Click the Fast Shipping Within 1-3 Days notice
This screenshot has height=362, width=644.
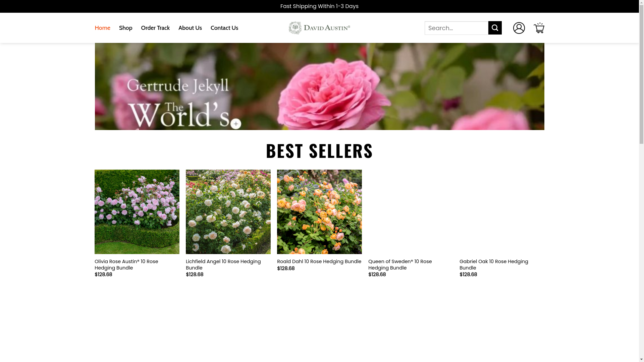click(x=319, y=6)
